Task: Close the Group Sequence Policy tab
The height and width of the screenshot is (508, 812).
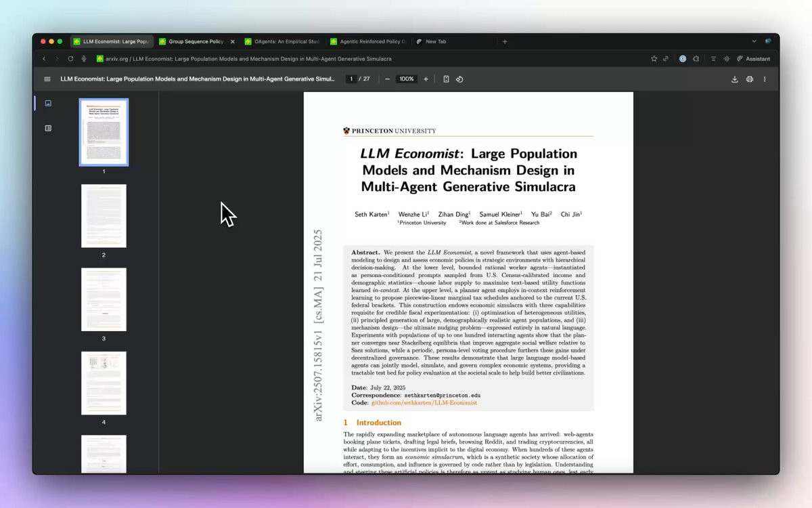Action: point(233,41)
